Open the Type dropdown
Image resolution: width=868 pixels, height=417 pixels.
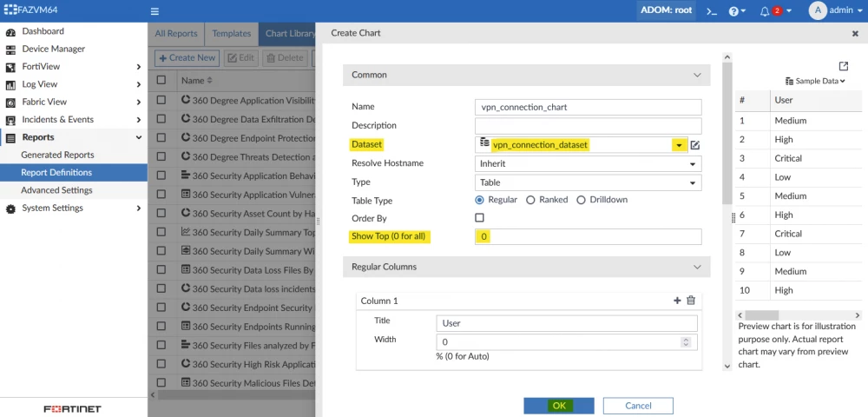tap(588, 182)
